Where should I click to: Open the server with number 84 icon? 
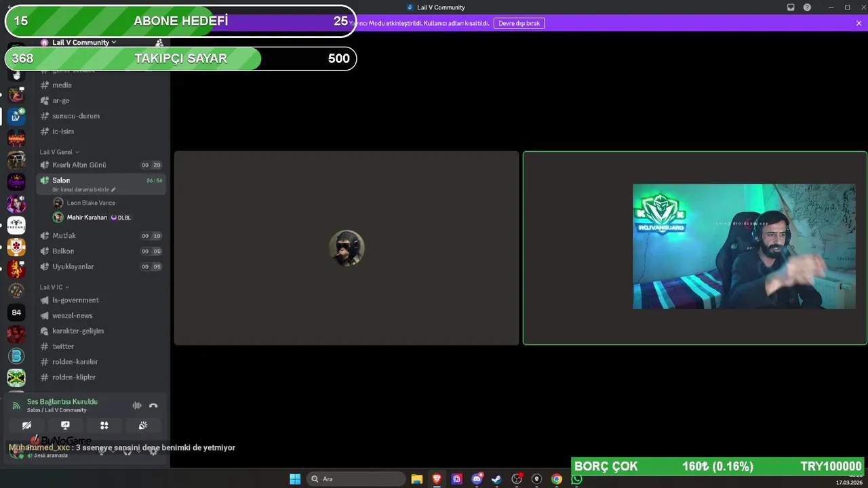coord(16,312)
